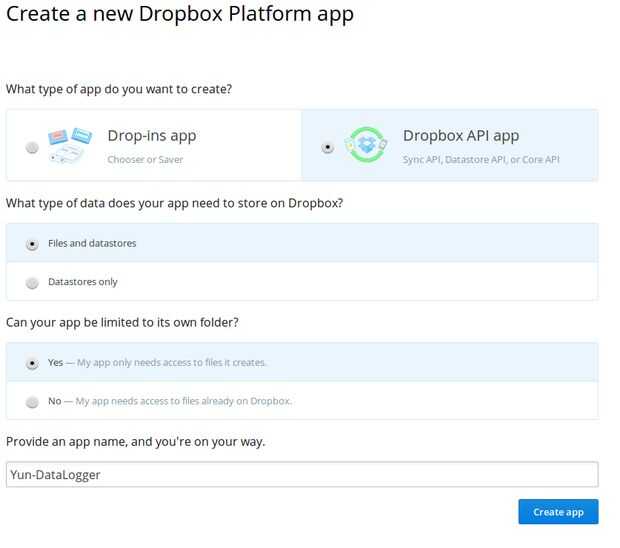Image resolution: width=620 pixels, height=548 pixels.
Task: Click the "Sync API, Datastore API, or Core API" subtitle
Action: (x=481, y=159)
